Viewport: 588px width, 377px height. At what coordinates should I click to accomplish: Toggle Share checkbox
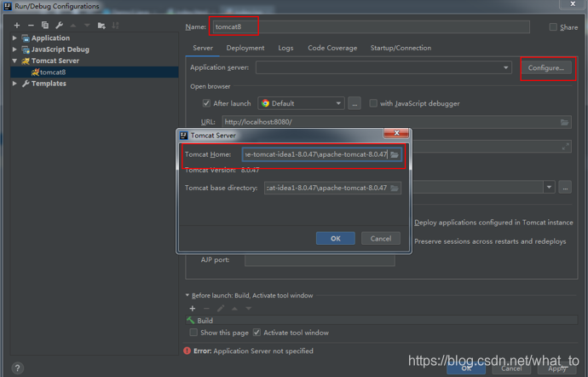pyautogui.click(x=553, y=27)
